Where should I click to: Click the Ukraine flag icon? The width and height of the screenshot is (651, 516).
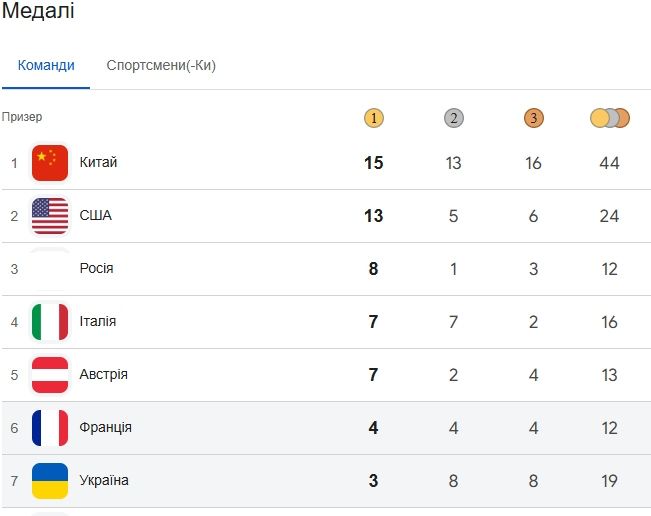[50, 481]
